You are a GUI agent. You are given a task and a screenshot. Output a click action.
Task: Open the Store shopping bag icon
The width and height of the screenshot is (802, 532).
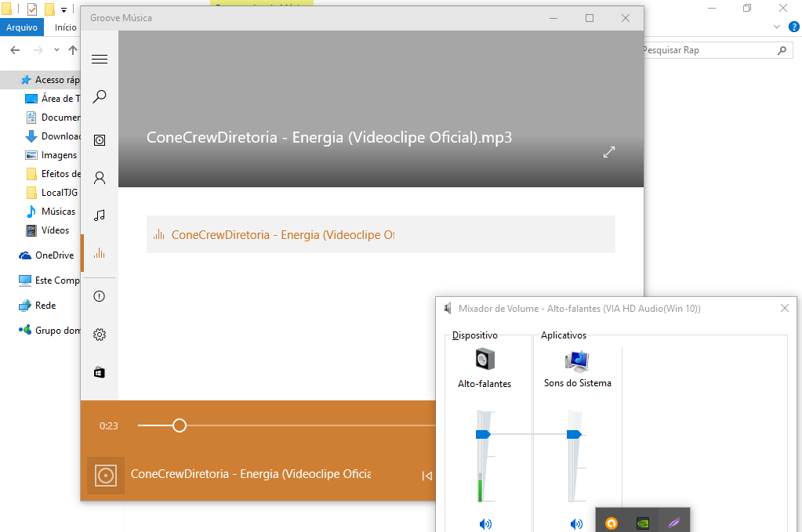pos(100,372)
